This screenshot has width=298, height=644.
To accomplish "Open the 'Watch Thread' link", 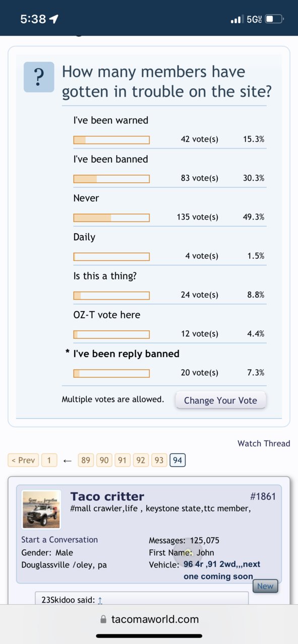I will click(x=264, y=444).
